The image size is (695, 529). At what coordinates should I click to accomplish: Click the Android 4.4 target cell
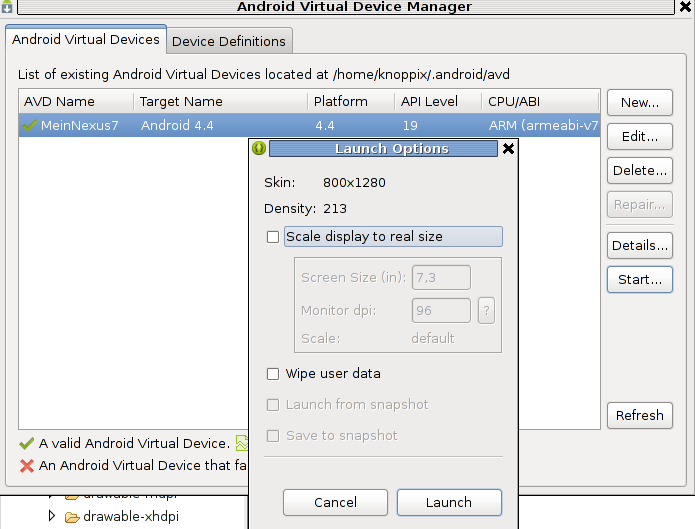177,125
